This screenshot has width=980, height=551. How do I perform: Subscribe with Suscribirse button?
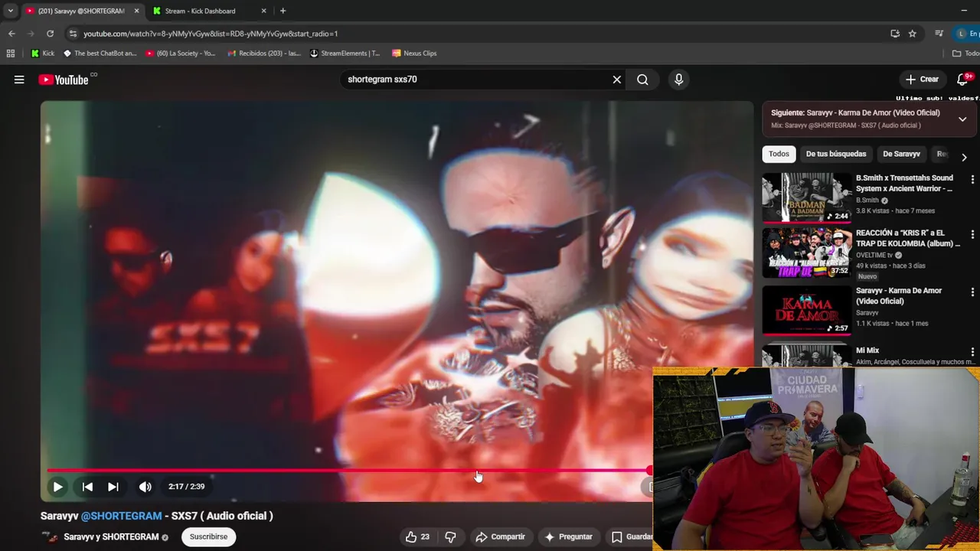click(x=208, y=537)
